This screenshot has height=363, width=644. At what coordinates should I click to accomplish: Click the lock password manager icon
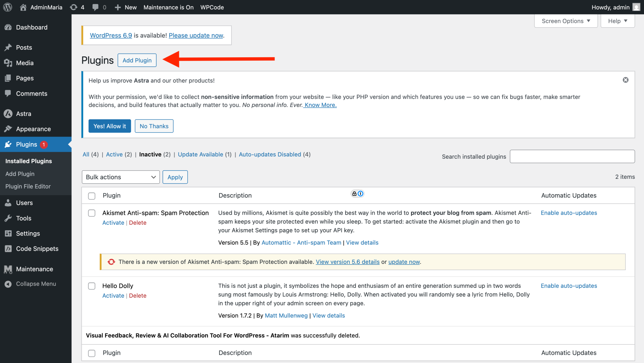click(354, 194)
